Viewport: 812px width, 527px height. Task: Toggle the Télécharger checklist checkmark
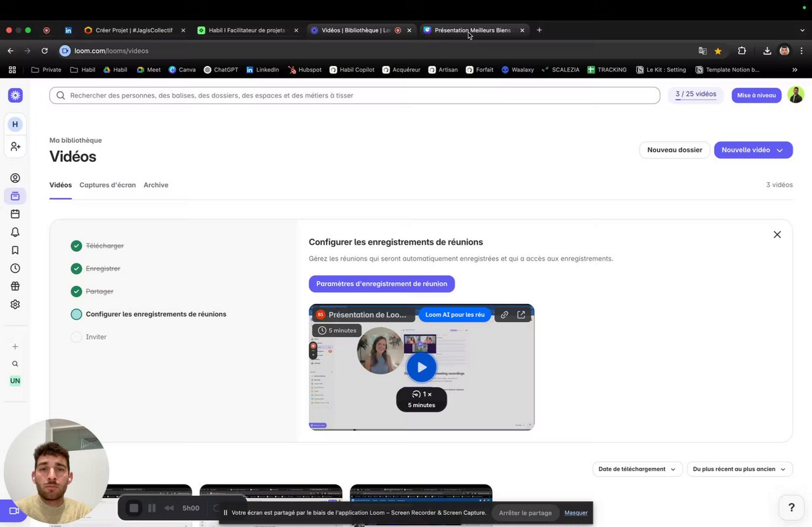click(x=76, y=245)
